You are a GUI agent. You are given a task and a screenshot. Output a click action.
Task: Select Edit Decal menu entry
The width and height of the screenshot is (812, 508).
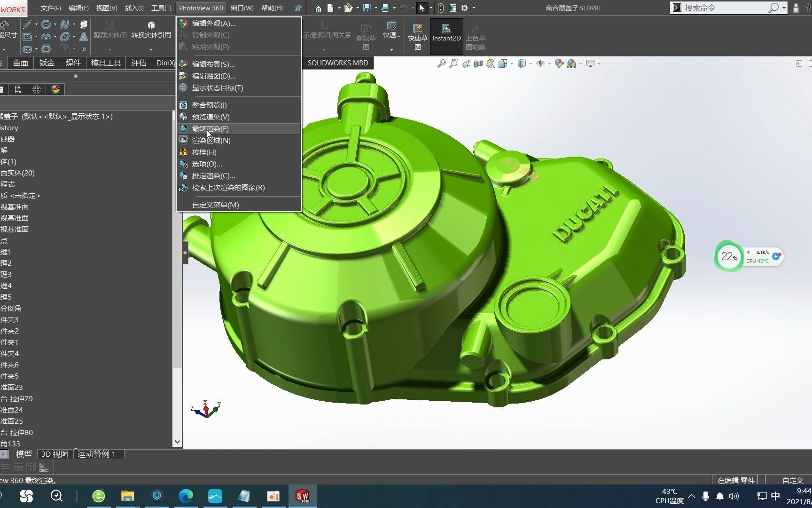[238, 76]
